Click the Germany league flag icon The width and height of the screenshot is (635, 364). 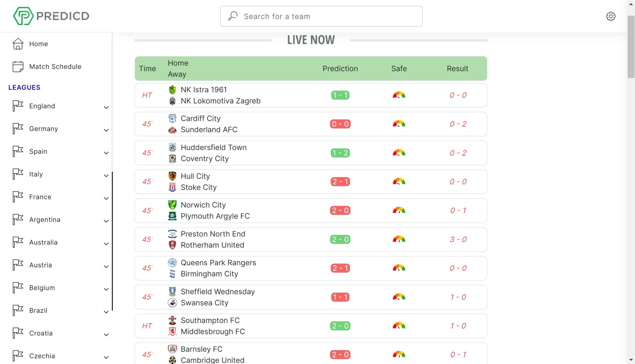17,128
